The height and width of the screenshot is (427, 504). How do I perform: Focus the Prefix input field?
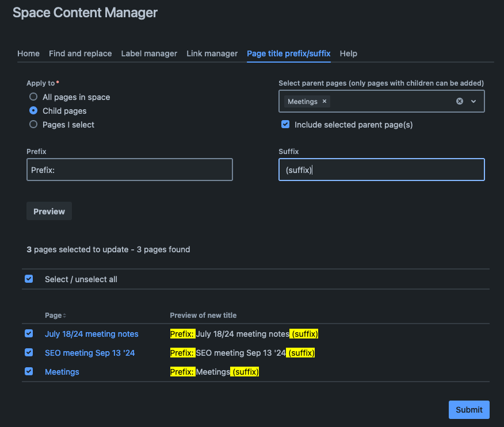pos(129,170)
